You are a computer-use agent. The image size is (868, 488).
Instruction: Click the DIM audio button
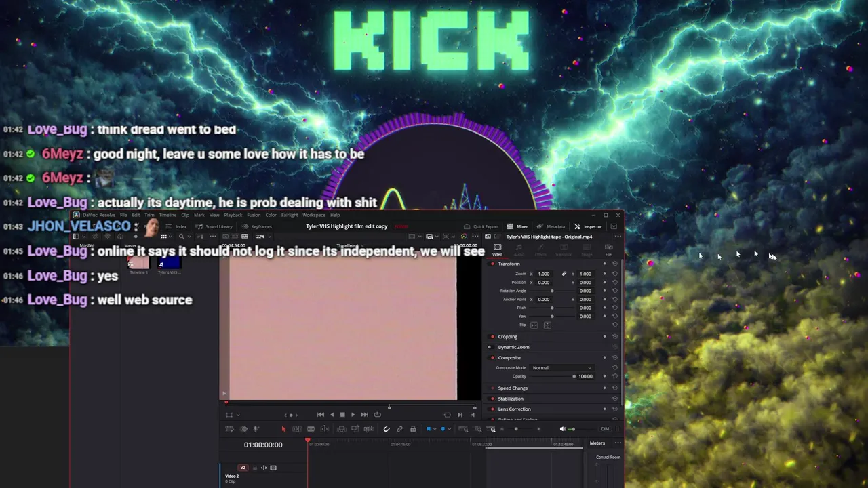click(605, 429)
